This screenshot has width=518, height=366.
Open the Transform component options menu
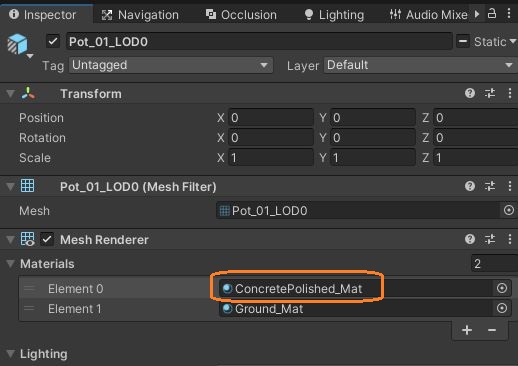point(510,93)
